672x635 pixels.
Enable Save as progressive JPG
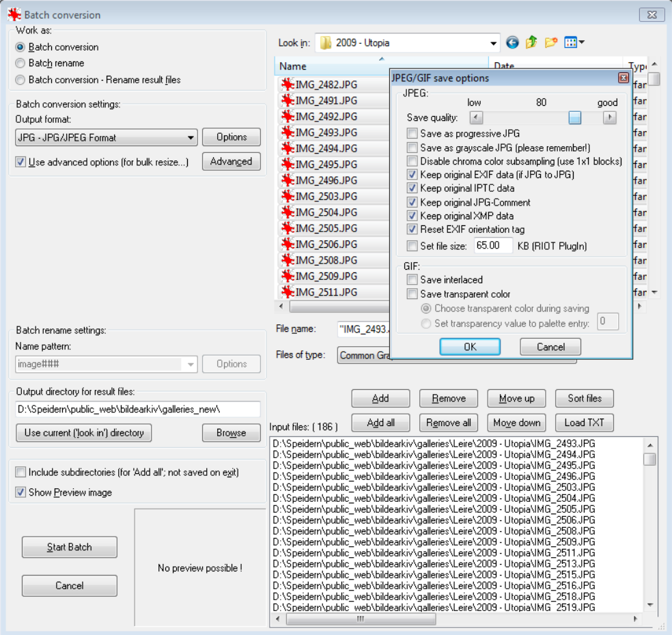coord(412,134)
